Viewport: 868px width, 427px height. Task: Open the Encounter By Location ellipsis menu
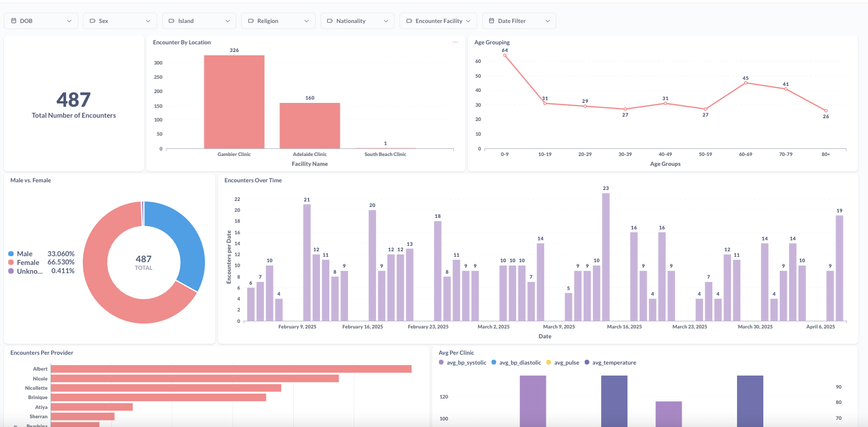455,42
